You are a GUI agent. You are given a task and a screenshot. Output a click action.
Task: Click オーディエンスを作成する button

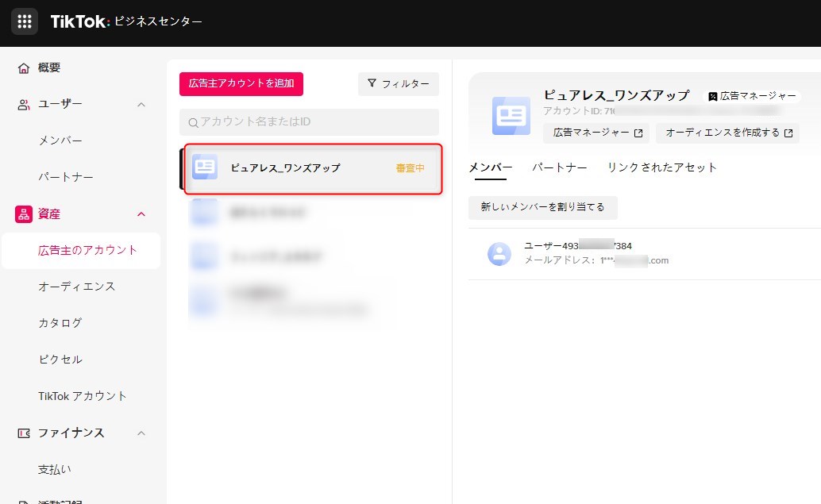click(728, 133)
